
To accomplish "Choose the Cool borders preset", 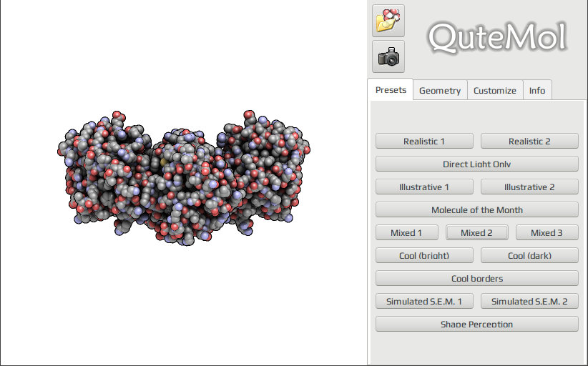I will (476, 278).
